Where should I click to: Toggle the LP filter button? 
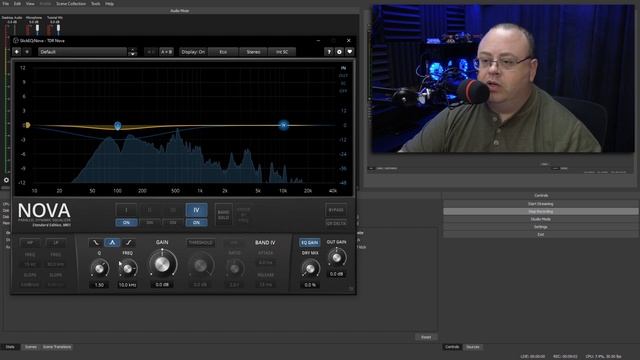click(x=56, y=242)
